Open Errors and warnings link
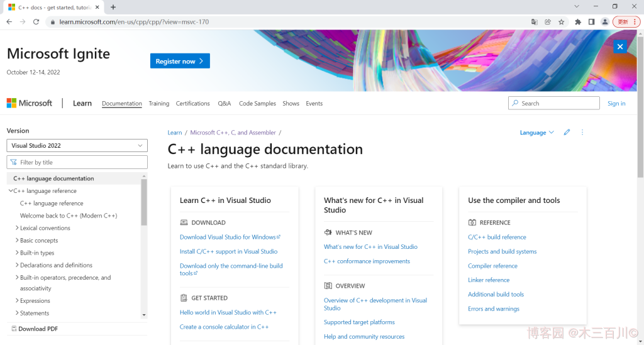The image size is (644, 345). coord(493,309)
